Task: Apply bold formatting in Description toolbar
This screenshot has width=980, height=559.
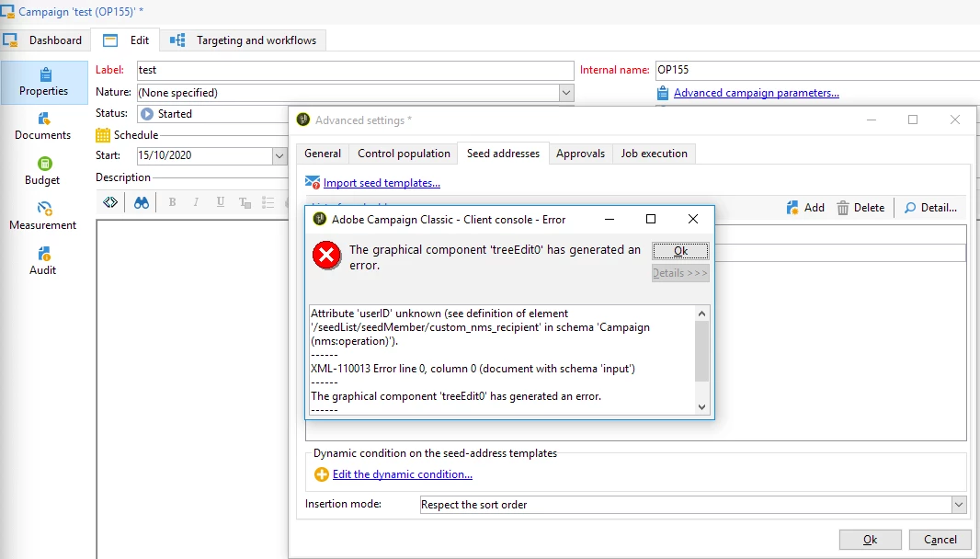Action: coord(173,202)
